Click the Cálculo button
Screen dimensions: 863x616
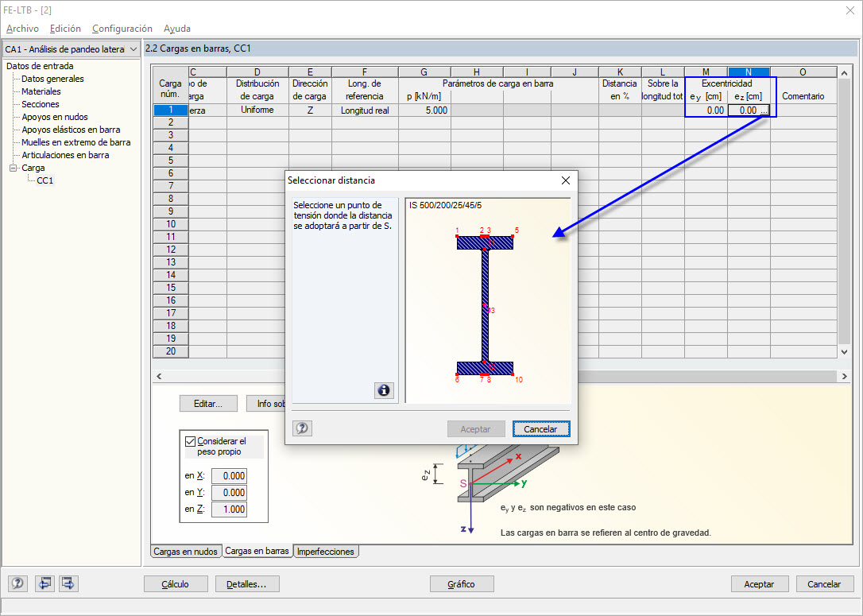[x=176, y=584]
